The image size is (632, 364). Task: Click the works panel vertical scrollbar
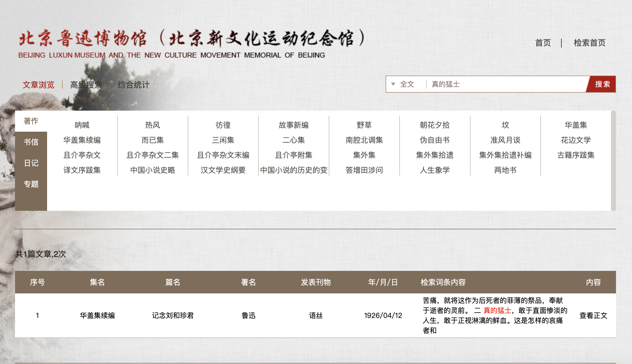tap(613, 160)
